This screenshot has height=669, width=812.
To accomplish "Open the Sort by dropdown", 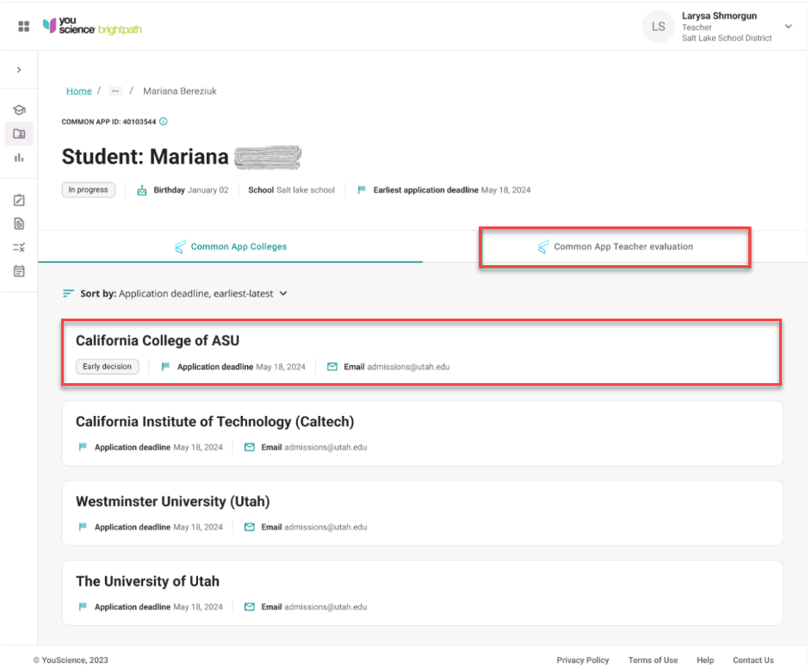I will pyautogui.click(x=176, y=294).
